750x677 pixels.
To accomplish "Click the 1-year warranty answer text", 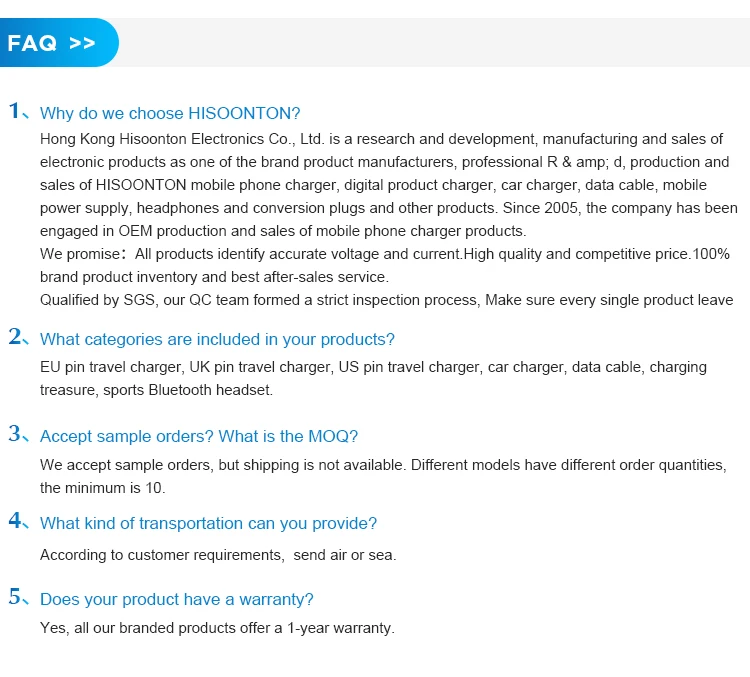I will (217, 628).
